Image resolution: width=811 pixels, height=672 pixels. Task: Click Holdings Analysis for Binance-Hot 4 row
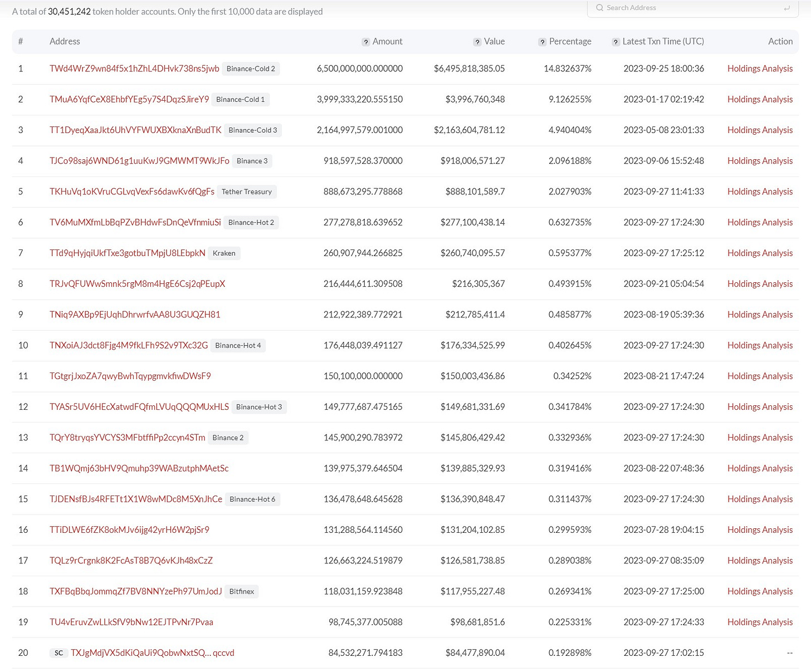click(760, 345)
